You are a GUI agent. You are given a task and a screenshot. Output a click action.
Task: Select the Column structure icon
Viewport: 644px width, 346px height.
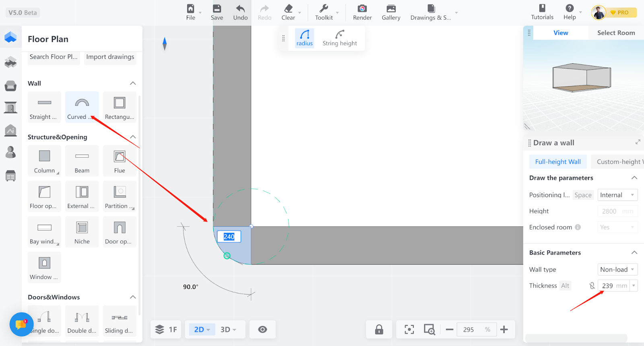[44, 160]
